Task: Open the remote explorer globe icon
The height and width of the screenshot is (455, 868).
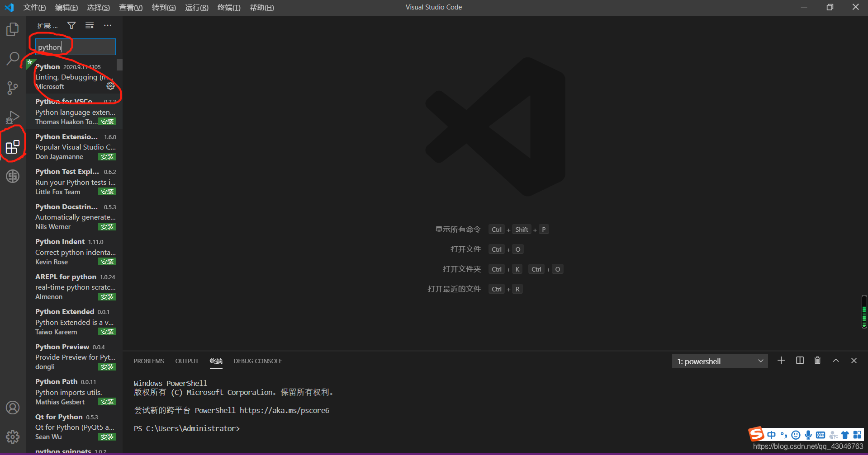Action: (13, 176)
